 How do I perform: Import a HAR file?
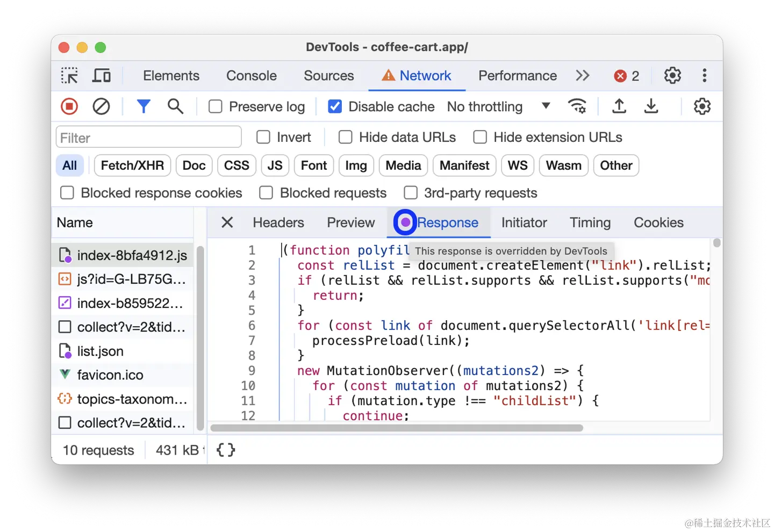click(x=619, y=106)
